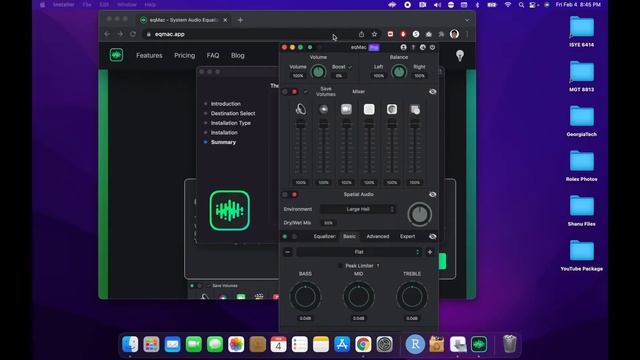Open Pricing in the website navbar
The height and width of the screenshot is (360, 640).
click(184, 56)
